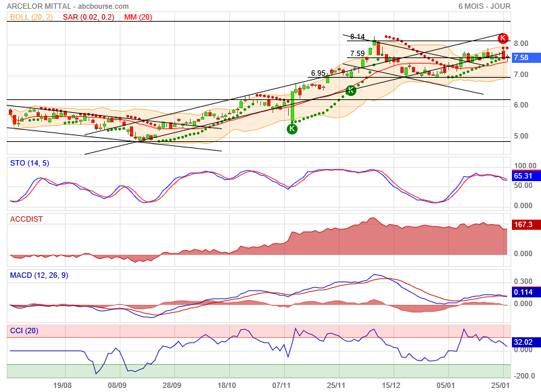
Task: Click the 6 MOIS - JOUR period label
Action: click(x=484, y=6)
